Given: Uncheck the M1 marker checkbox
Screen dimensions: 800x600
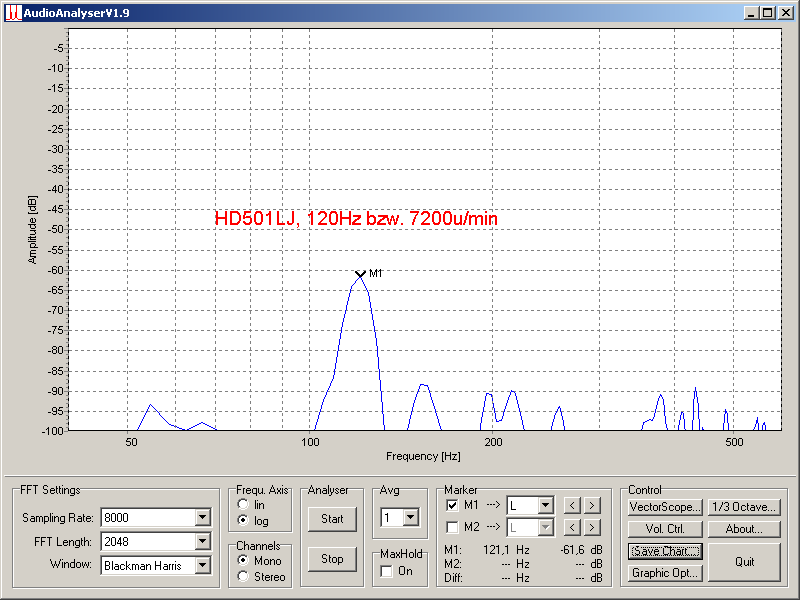Looking at the screenshot, I should (x=452, y=505).
